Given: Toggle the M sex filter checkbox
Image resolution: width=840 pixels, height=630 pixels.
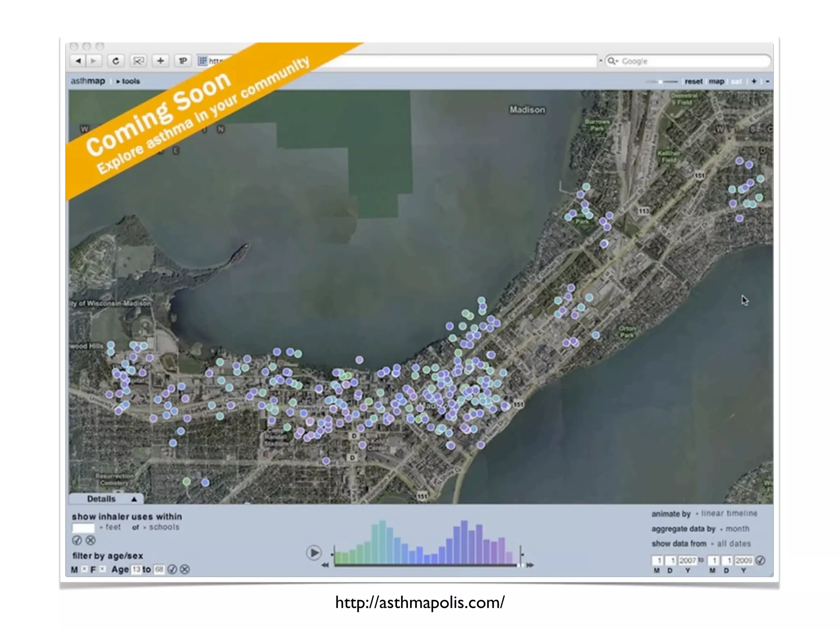Looking at the screenshot, I should [84, 569].
